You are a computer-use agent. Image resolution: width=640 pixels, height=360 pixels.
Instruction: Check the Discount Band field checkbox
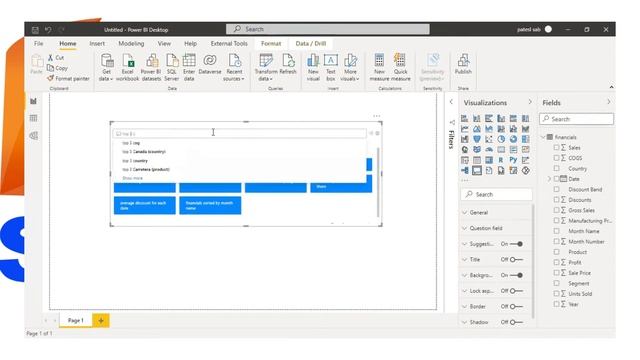point(556,189)
